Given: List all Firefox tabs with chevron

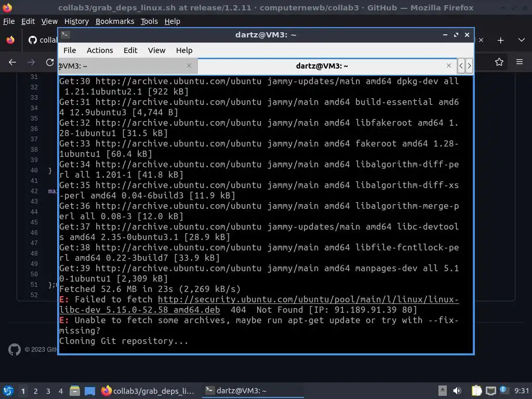Looking at the screenshot, I should [522, 40].
